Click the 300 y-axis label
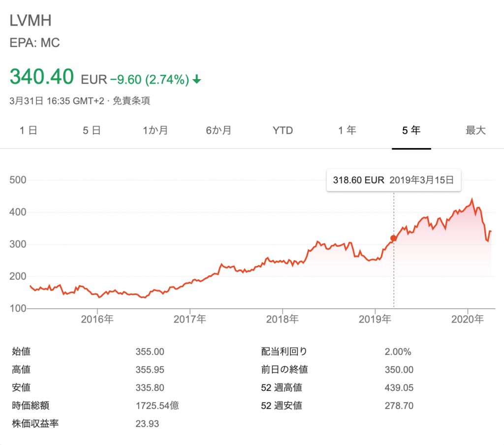504x445 pixels. (x=18, y=244)
